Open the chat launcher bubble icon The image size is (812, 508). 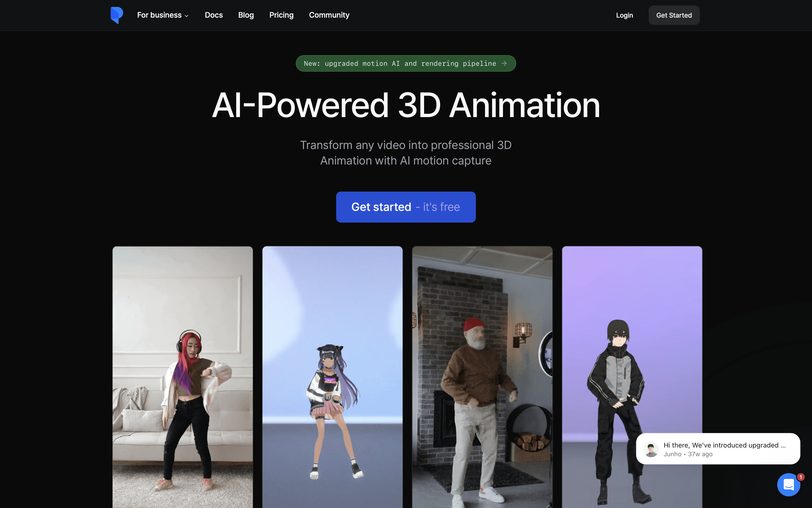click(789, 485)
